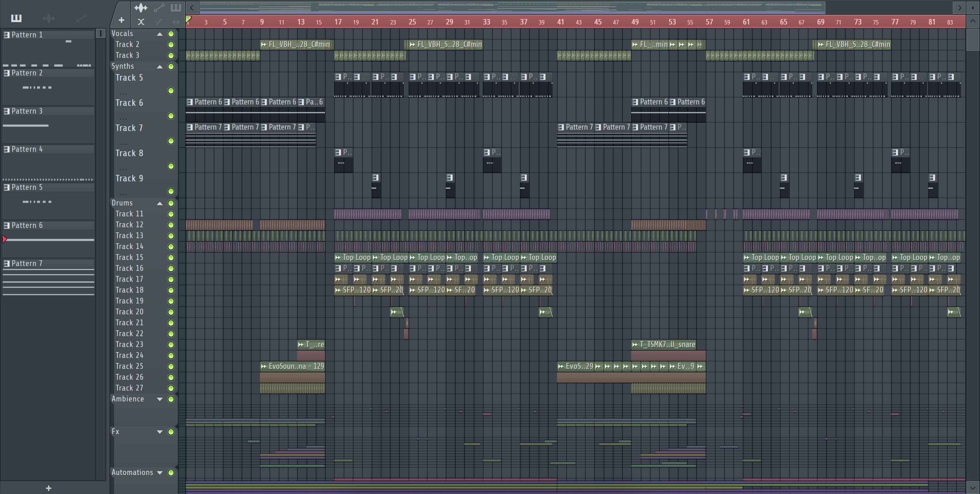980x494 pixels.
Task: Mute the Ambience group track
Action: [x=171, y=399]
